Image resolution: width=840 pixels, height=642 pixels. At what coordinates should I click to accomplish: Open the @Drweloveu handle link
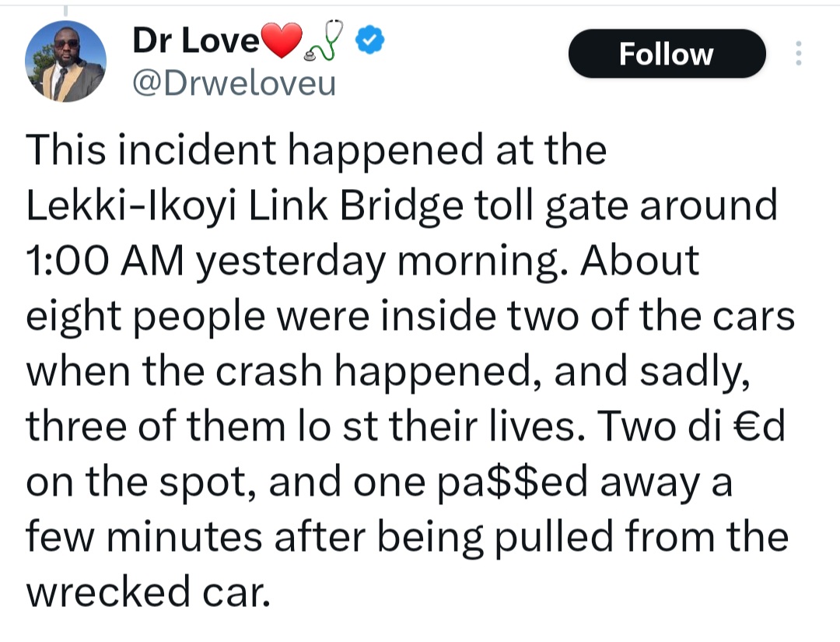[235, 82]
